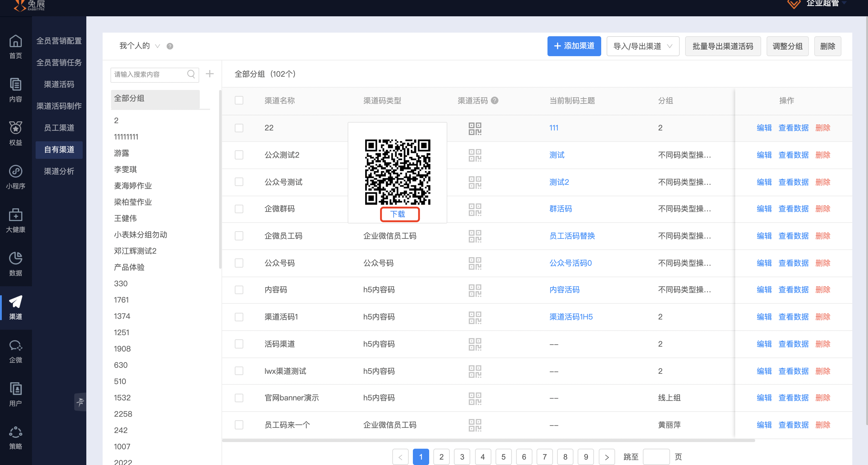The height and width of the screenshot is (465, 868).
Task: Go to page 5 in pagination
Action: 503,457
